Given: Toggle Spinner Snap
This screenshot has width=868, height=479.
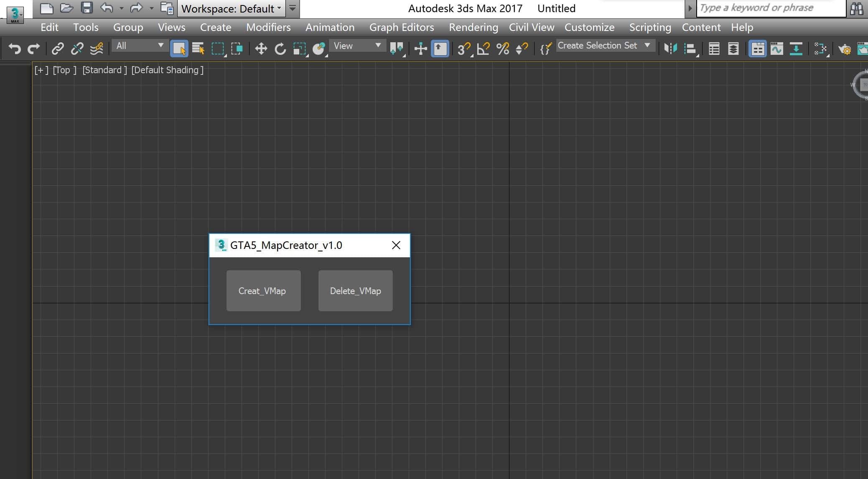Looking at the screenshot, I should coord(522,49).
